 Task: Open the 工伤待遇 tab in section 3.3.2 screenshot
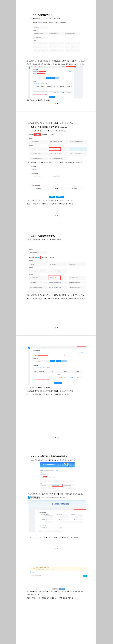(x=51, y=22)
